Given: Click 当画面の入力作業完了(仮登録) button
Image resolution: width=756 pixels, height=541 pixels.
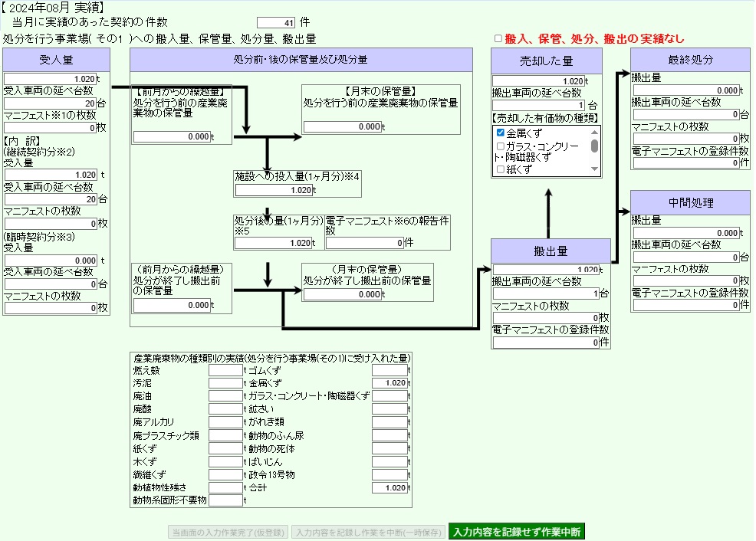Looking at the screenshot, I should coord(228,533).
